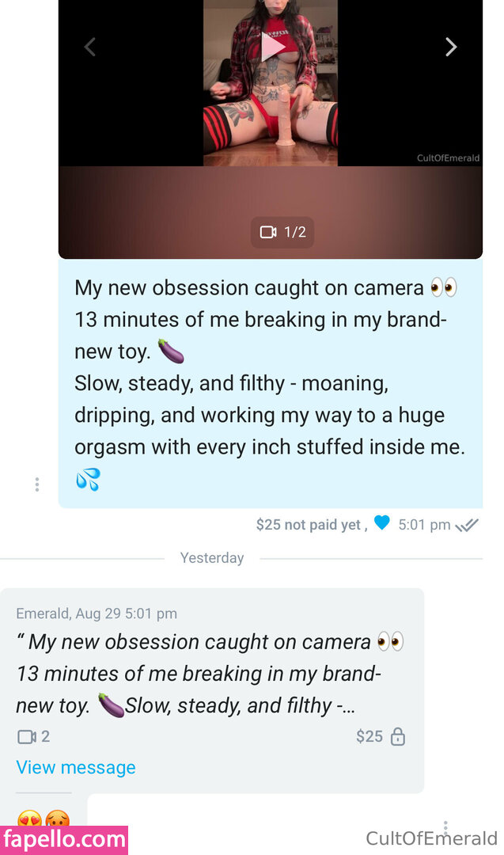
Task: Click the 5:01 pm message timestamp
Action: [424, 525]
